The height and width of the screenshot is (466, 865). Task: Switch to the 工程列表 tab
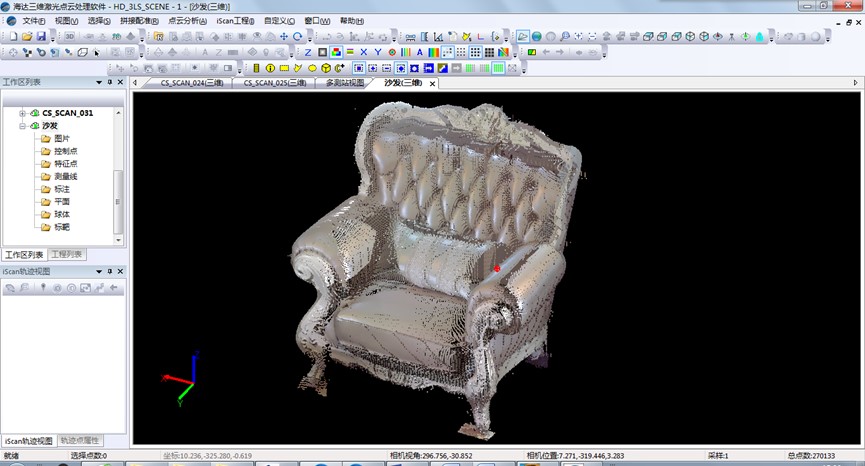pos(67,254)
